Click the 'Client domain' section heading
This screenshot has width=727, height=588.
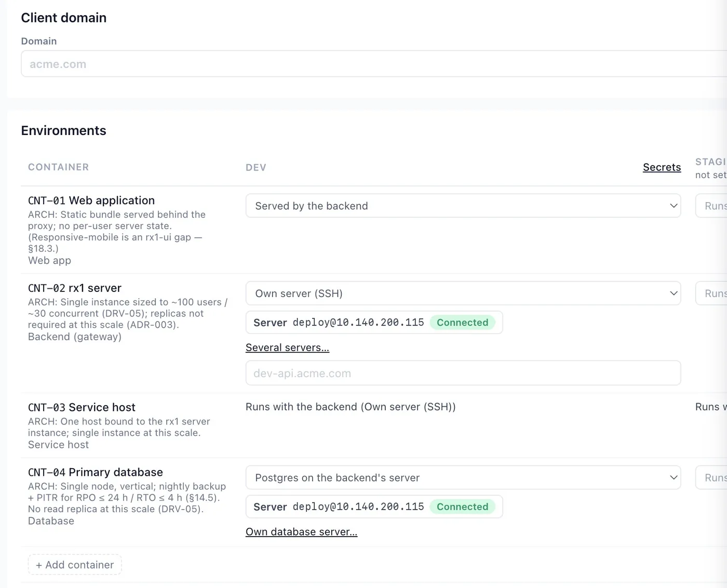[63, 18]
